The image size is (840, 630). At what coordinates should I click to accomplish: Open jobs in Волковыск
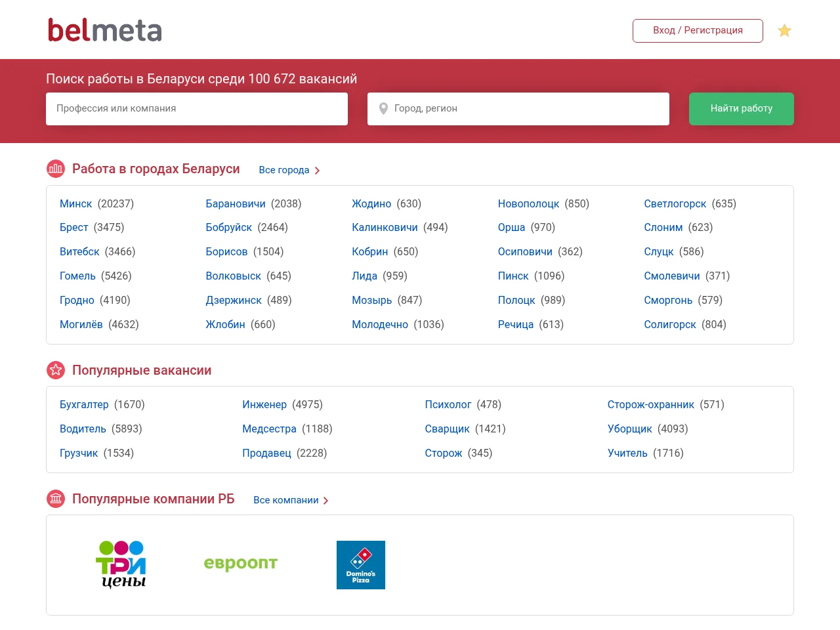(x=234, y=276)
